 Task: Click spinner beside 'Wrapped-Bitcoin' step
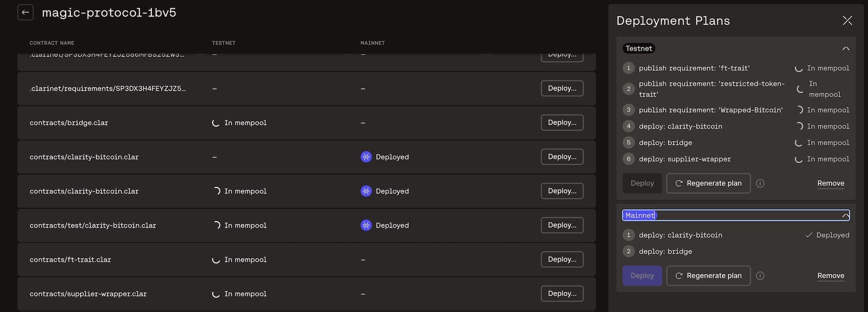click(799, 110)
